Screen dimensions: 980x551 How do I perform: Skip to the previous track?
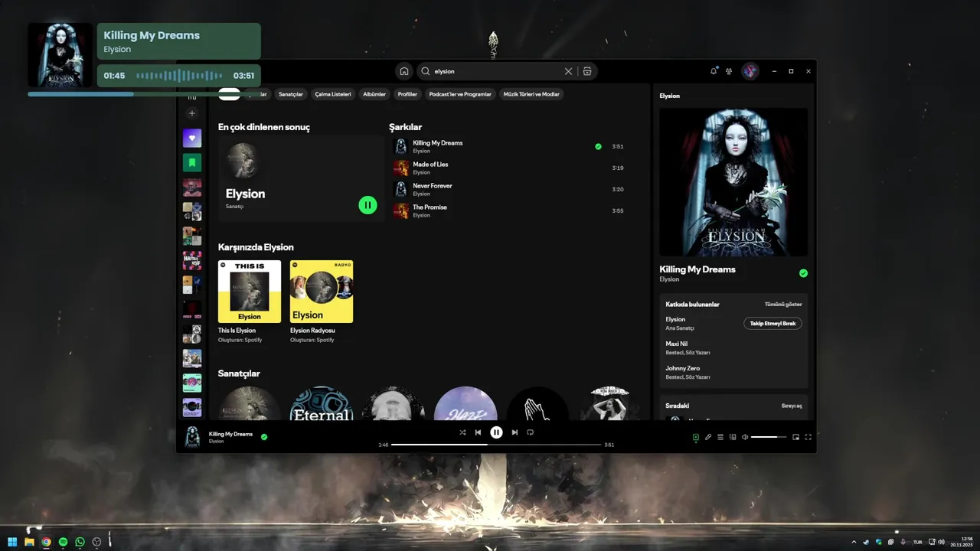[x=478, y=432]
